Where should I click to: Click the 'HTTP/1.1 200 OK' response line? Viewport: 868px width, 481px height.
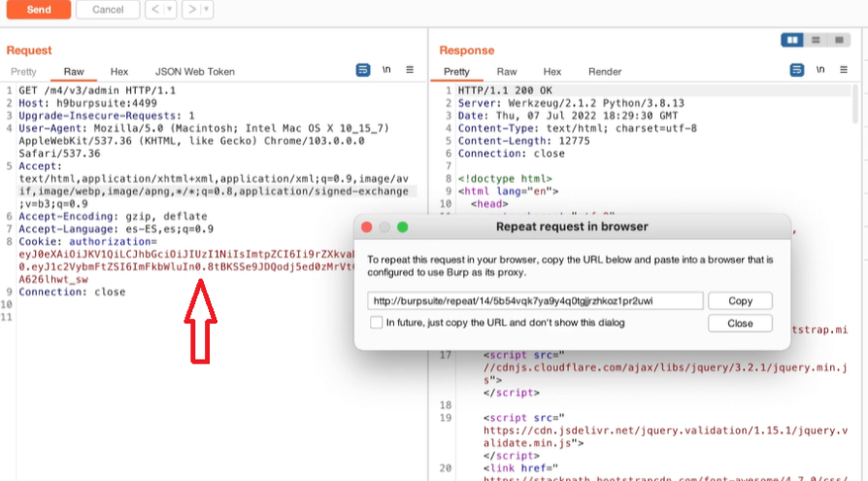coord(505,90)
